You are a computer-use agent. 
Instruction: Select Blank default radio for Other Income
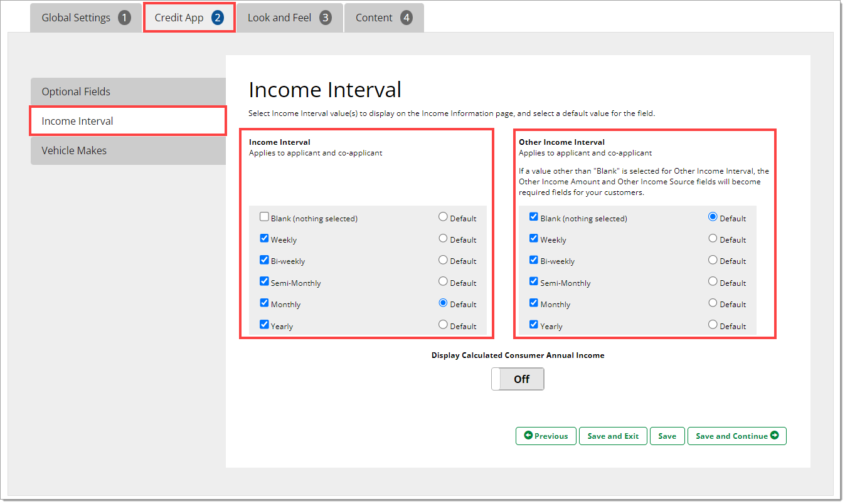click(713, 217)
